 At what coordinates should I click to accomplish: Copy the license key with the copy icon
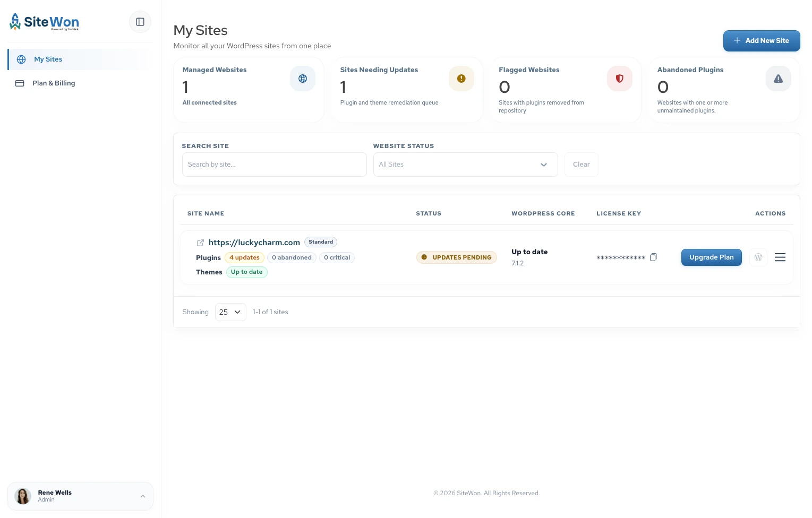653,257
